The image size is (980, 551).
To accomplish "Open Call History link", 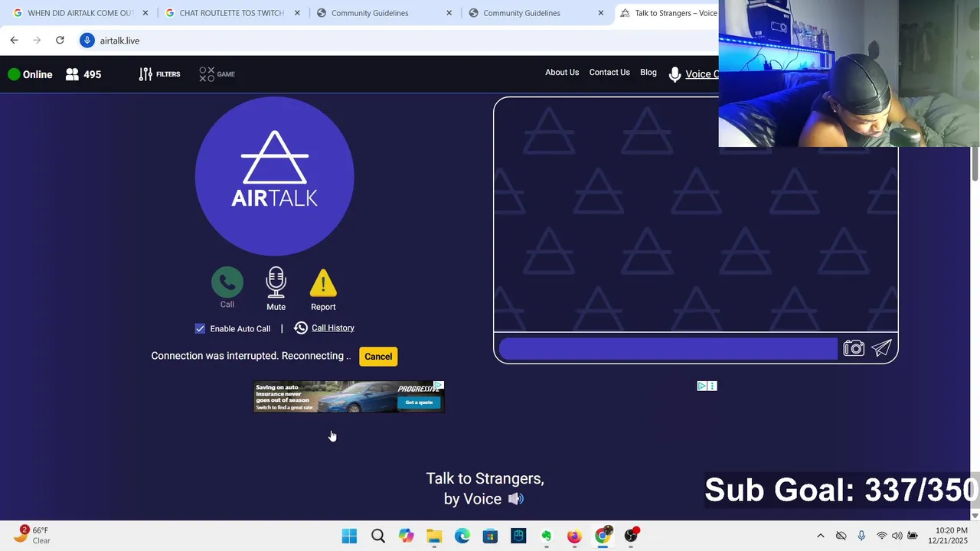I will coord(332,328).
